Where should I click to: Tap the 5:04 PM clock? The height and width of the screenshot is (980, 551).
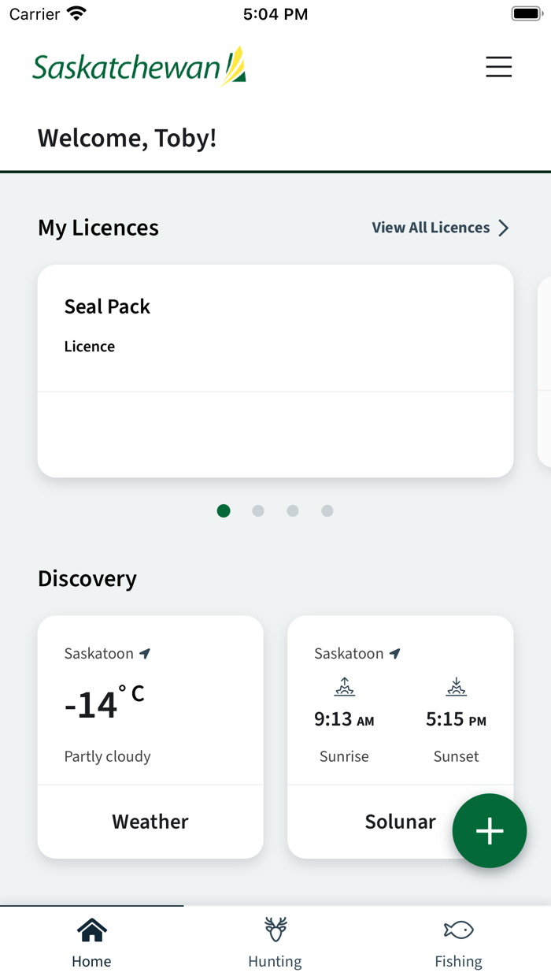[x=275, y=13]
